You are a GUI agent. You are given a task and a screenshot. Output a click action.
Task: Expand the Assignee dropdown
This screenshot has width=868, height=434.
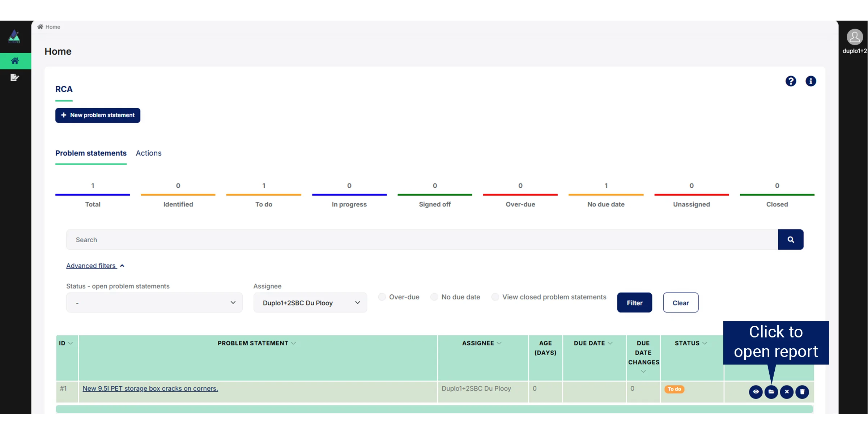[x=310, y=303]
